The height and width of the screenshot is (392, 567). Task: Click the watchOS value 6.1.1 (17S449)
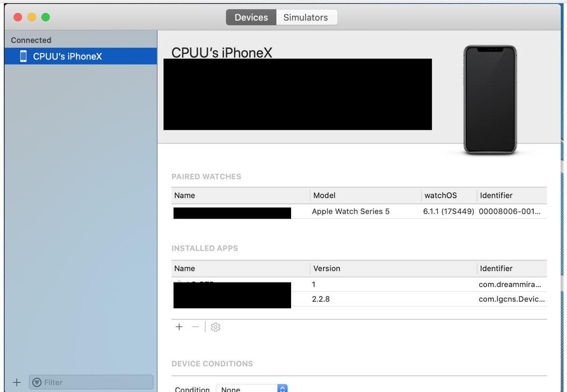click(448, 211)
